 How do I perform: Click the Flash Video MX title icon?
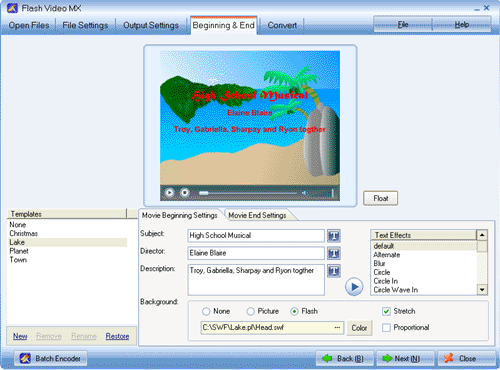point(12,8)
